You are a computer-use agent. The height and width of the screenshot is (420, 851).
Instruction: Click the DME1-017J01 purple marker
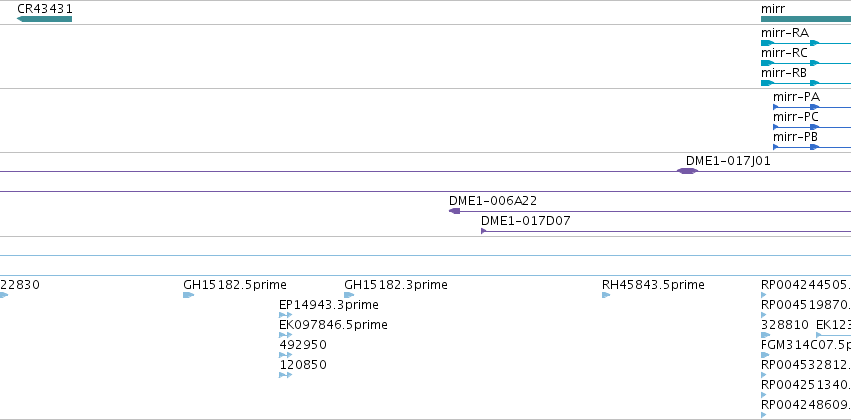point(688,171)
